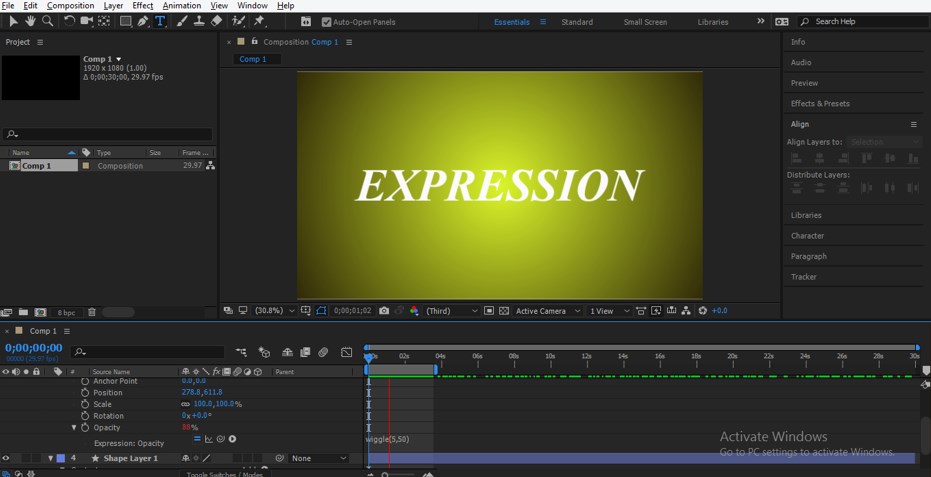
Task: Uncheck the Auto-Open Panels checkbox
Action: click(x=326, y=22)
